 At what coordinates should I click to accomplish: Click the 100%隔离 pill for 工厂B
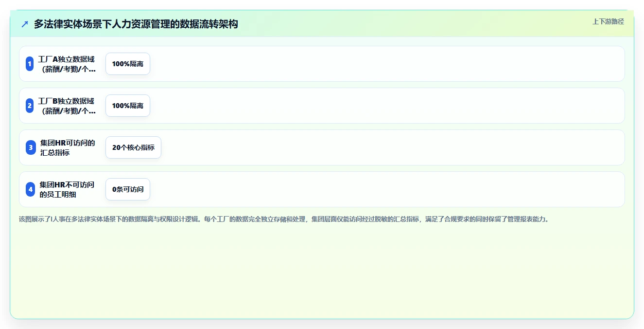128,106
